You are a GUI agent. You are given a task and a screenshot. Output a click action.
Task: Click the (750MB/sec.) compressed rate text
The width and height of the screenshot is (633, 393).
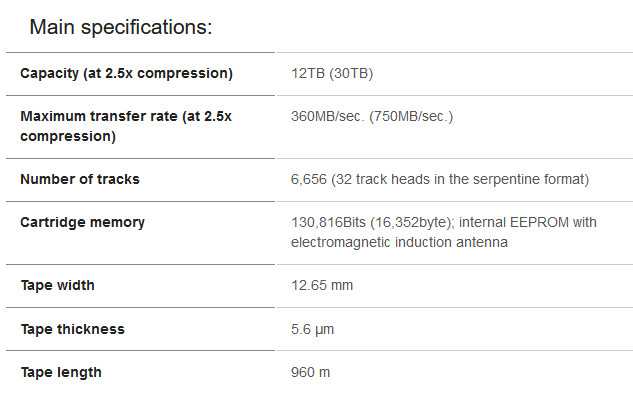click(411, 116)
